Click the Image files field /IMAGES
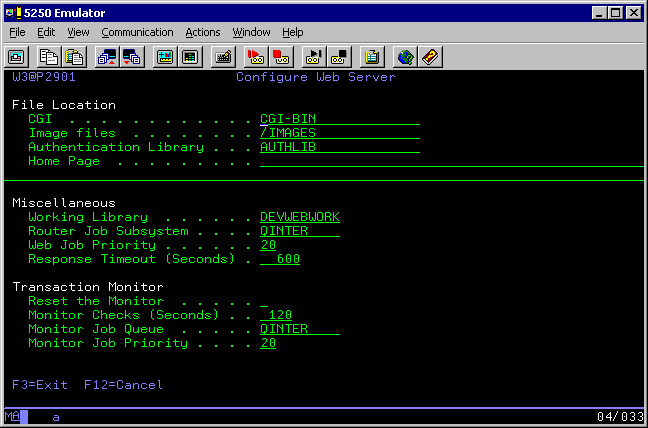The width and height of the screenshot is (648, 428). (340, 133)
